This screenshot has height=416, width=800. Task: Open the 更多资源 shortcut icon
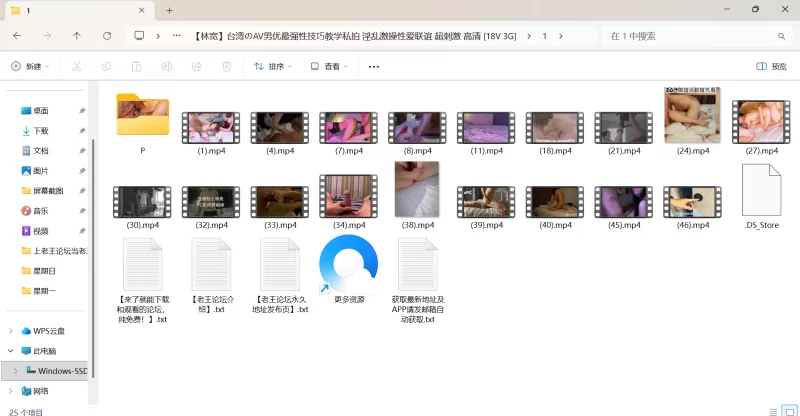click(x=348, y=266)
